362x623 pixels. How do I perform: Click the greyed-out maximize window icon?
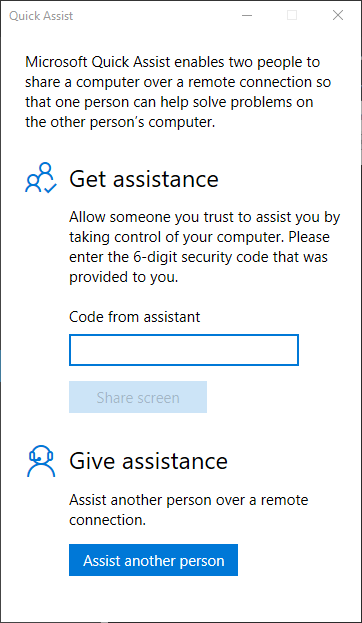pyautogui.click(x=292, y=15)
